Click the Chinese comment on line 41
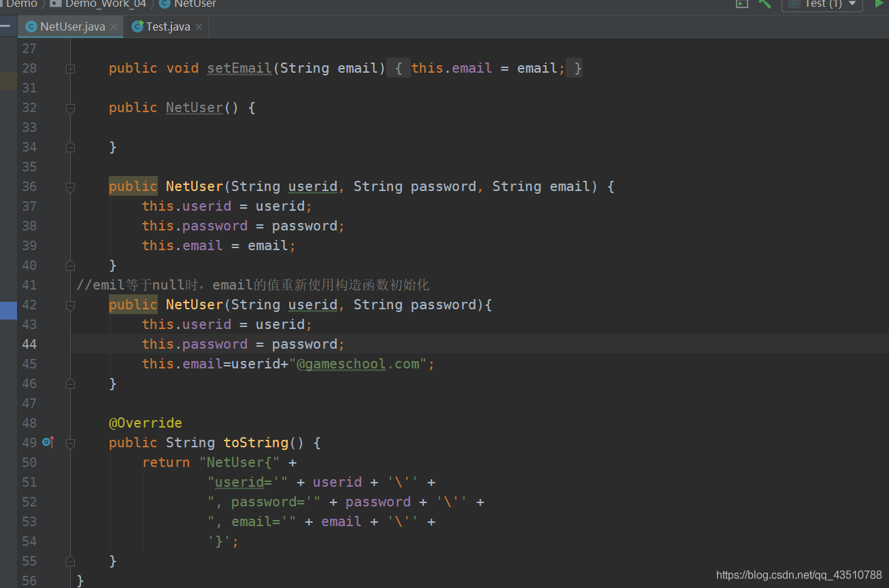The image size is (889, 588). [253, 285]
